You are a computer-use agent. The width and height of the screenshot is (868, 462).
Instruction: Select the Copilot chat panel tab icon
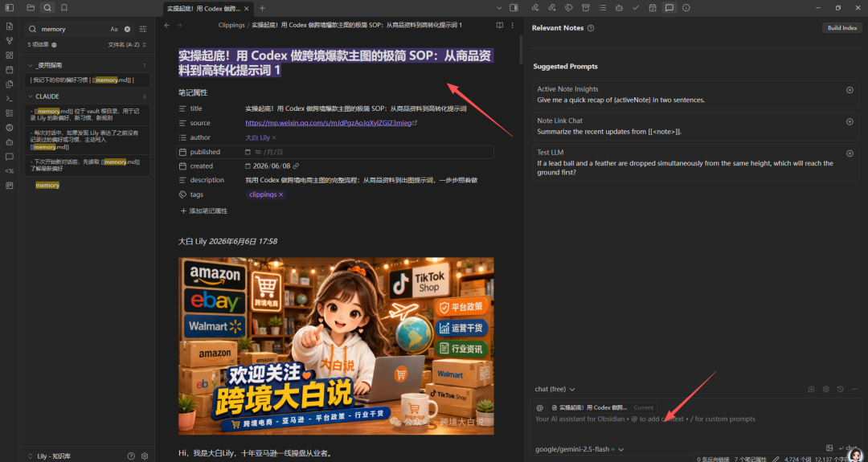tap(669, 8)
